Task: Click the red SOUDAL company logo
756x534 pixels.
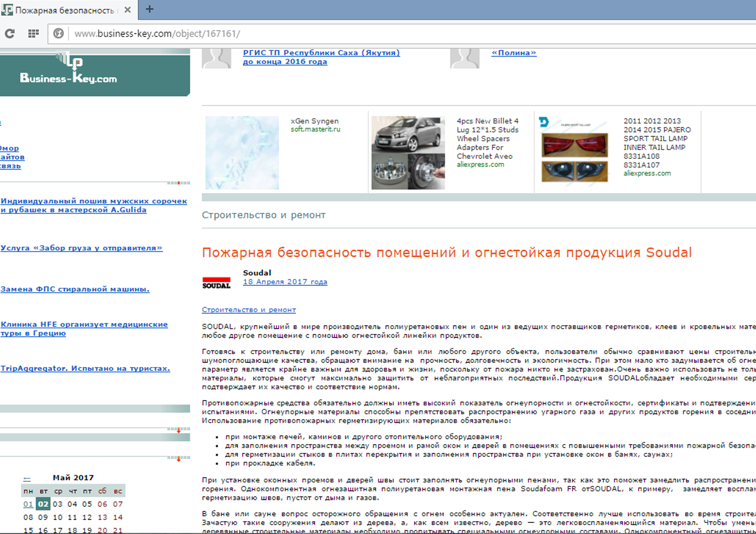Action: point(216,283)
